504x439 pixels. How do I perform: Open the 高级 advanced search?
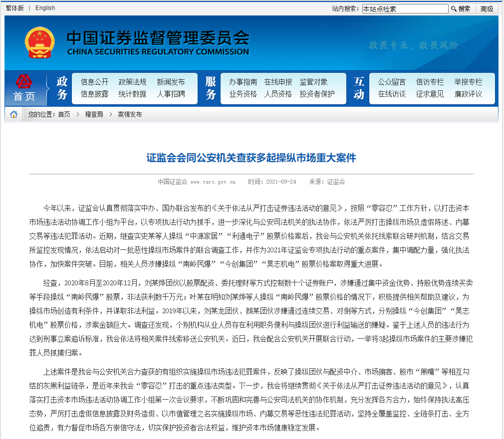point(487,8)
